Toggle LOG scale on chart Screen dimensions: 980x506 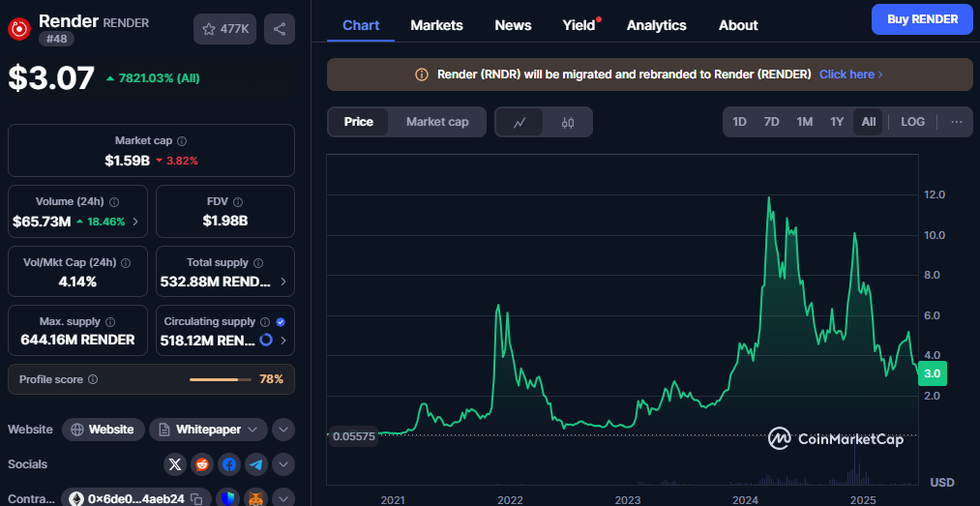pos(912,122)
